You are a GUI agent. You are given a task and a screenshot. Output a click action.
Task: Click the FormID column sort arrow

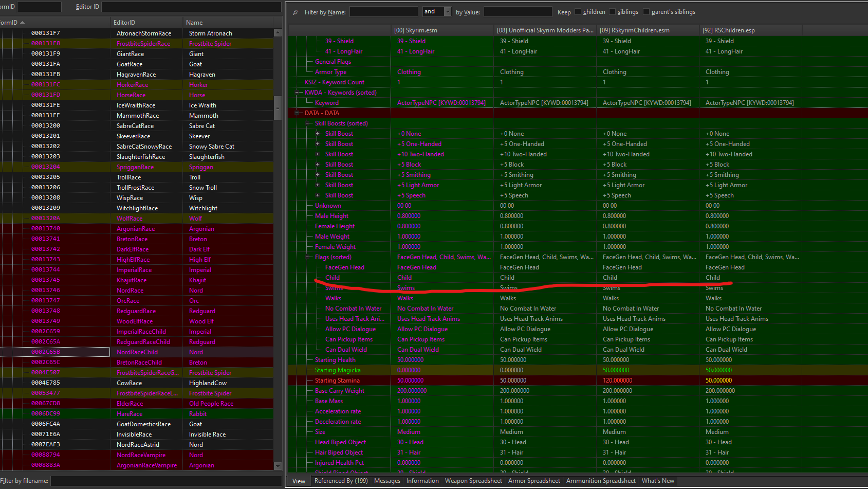coord(22,23)
